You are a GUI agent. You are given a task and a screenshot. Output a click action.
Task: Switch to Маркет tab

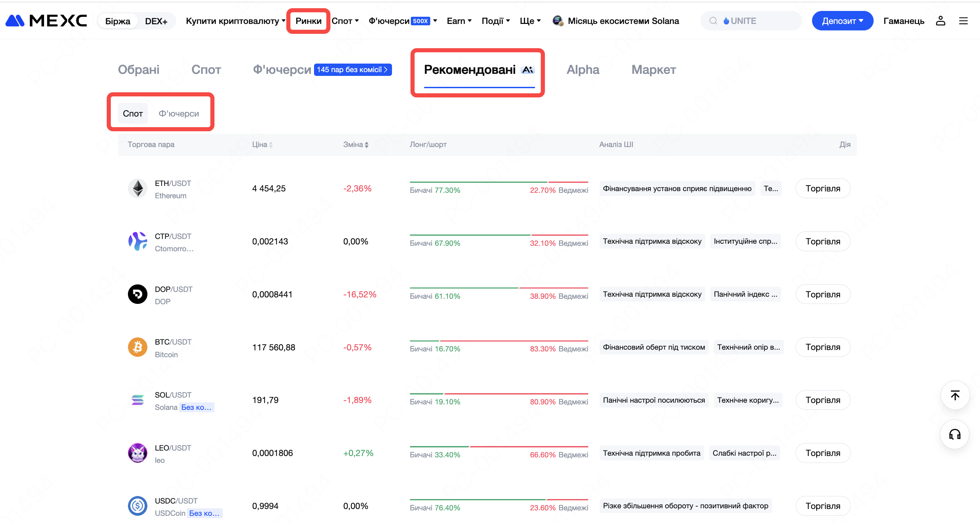(654, 69)
